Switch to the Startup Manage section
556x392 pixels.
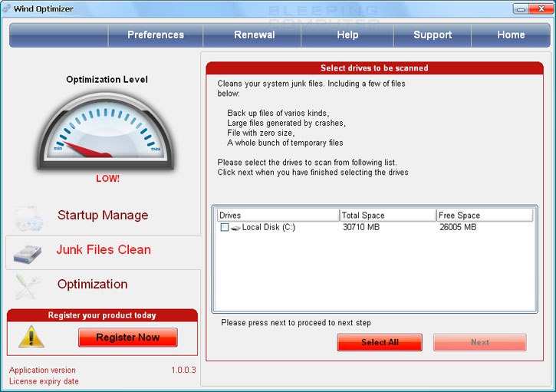[103, 216]
